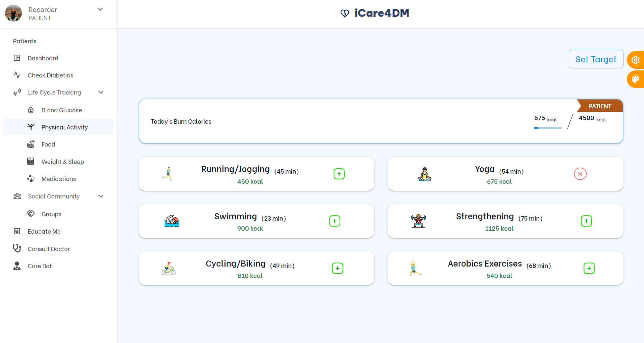This screenshot has height=343, width=644.
Task: Add Aerobics Exercises with plus button
Action: pos(589,268)
